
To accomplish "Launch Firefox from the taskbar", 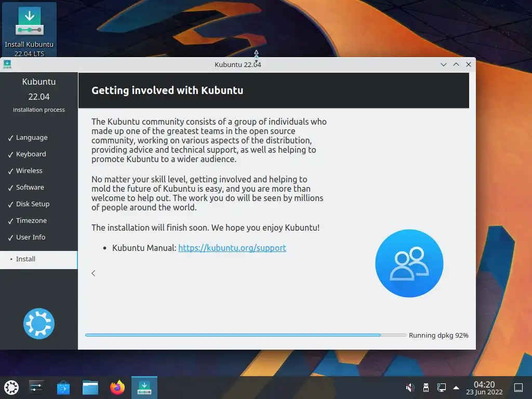I will tap(117, 388).
